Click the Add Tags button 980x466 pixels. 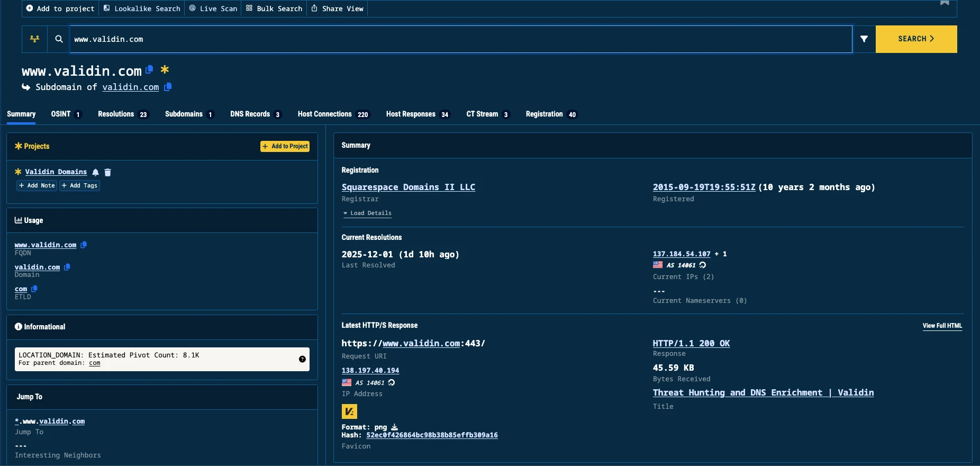click(x=79, y=185)
